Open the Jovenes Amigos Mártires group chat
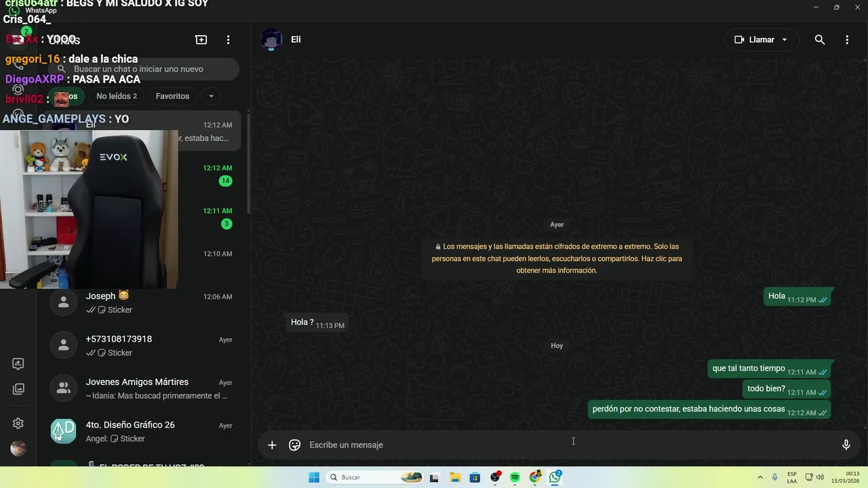The height and width of the screenshot is (488, 868). (x=142, y=388)
